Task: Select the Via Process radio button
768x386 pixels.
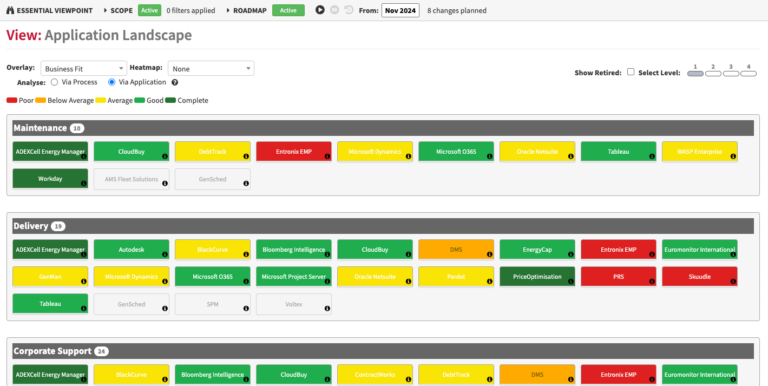Action: point(54,82)
